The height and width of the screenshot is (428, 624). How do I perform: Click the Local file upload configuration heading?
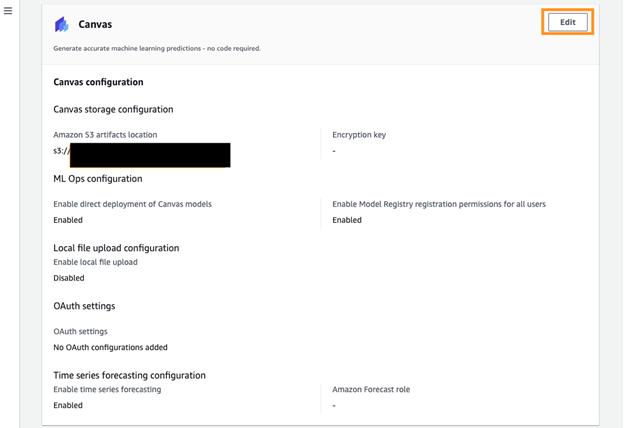click(116, 248)
